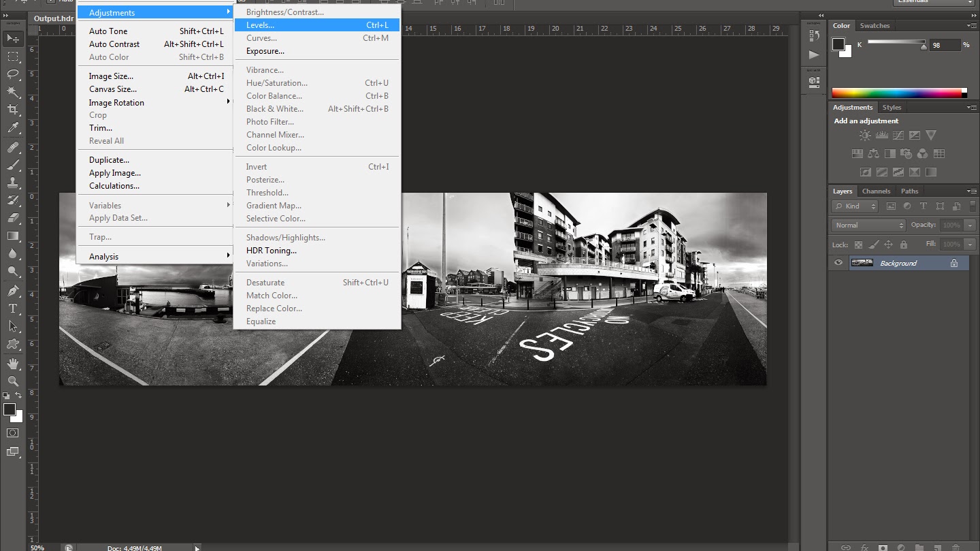Choose HDR Toning from the submenu
This screenshot has height=551, width=980.
point(317,251)
